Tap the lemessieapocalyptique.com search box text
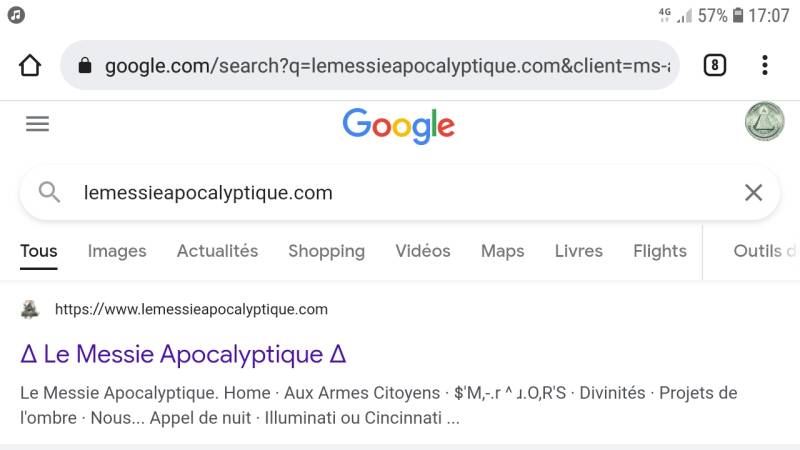This screenshot has height=450, width=800. 208,193
